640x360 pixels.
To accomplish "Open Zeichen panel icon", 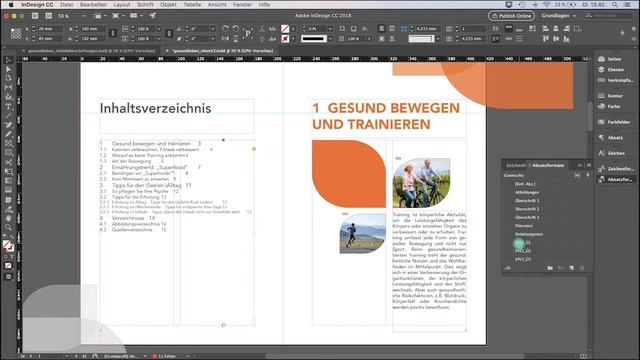I will point(601,153).
